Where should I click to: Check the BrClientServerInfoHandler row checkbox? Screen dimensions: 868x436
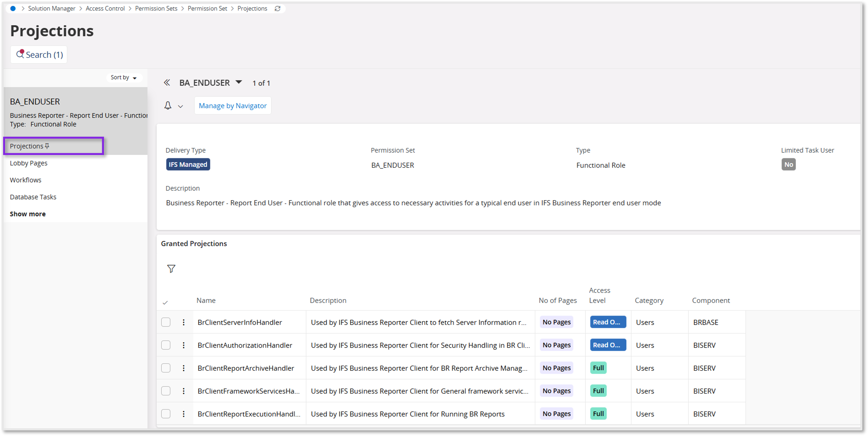(x=166, y=322)
